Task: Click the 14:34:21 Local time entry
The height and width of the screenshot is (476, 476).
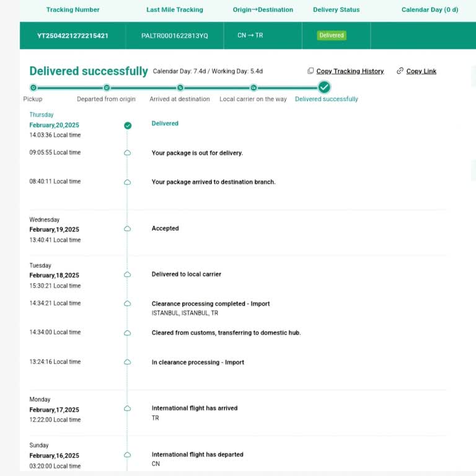Action: (x=55, y=303)
